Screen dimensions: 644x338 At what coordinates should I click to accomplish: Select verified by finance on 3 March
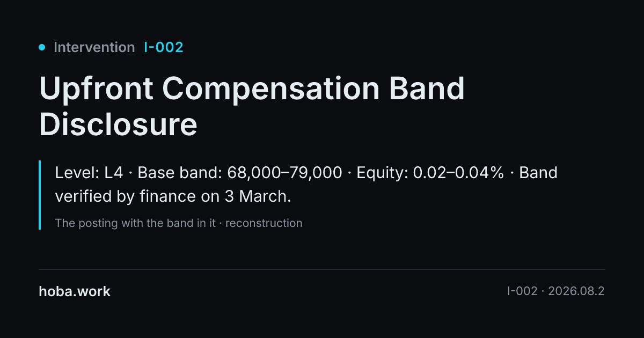(173, 196)
